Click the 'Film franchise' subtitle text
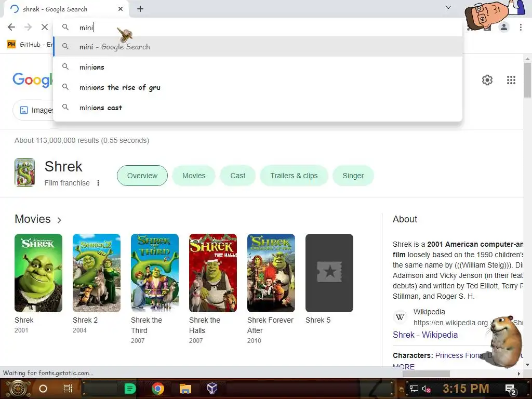The width and height of the screenshot is (532, 399). [x=67, y=183]
